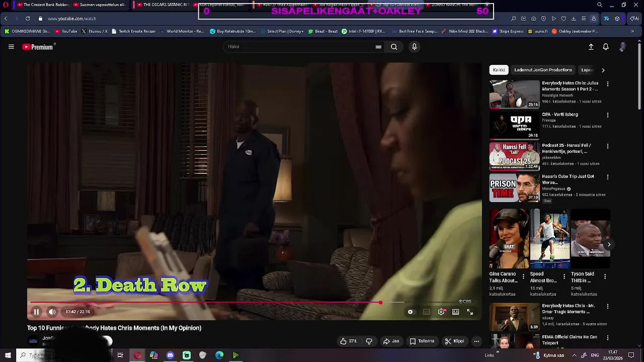Open the YouTube hamburger guide menu

pos(11,47)
